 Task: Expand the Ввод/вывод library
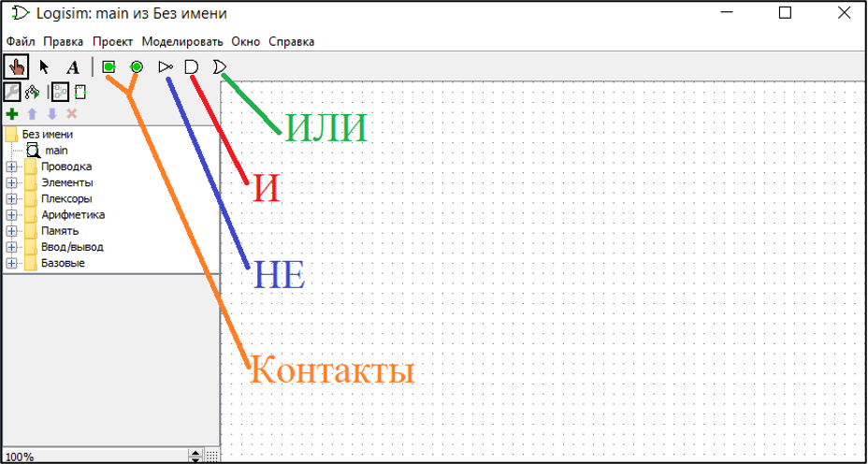(x=11, y=247)
